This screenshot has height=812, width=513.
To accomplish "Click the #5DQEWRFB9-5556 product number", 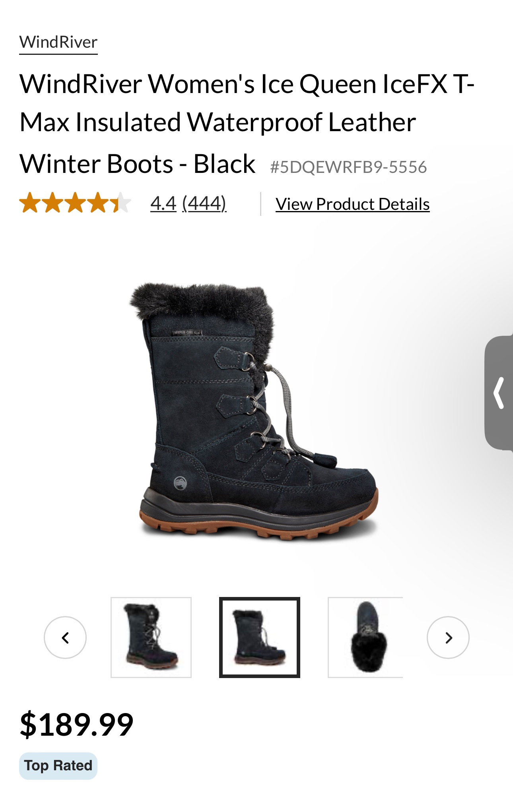I will [348, 167].
